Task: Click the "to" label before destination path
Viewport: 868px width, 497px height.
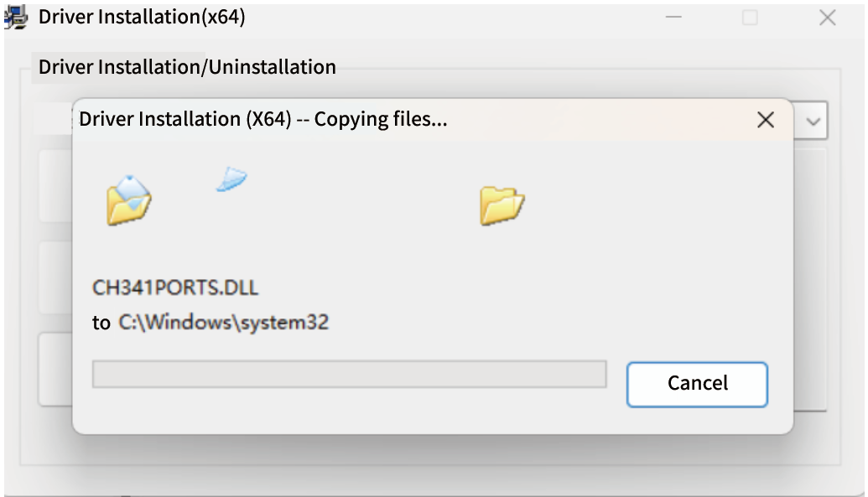Action: [101, 324]
